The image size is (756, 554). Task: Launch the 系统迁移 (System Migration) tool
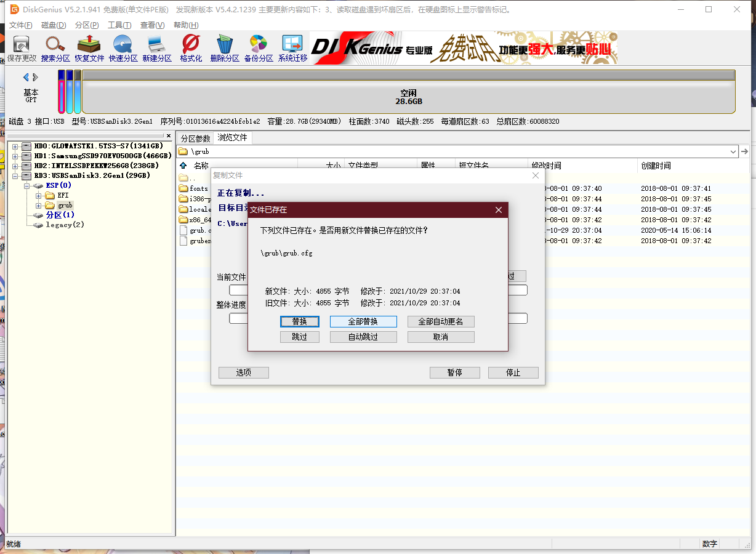tap(292, 48)
